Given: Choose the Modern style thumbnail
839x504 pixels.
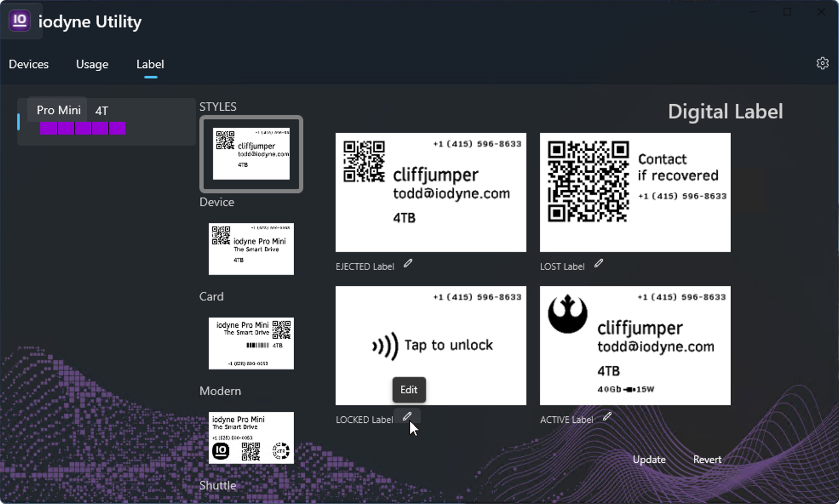Looking at the screenshot, I should (251, 344).
